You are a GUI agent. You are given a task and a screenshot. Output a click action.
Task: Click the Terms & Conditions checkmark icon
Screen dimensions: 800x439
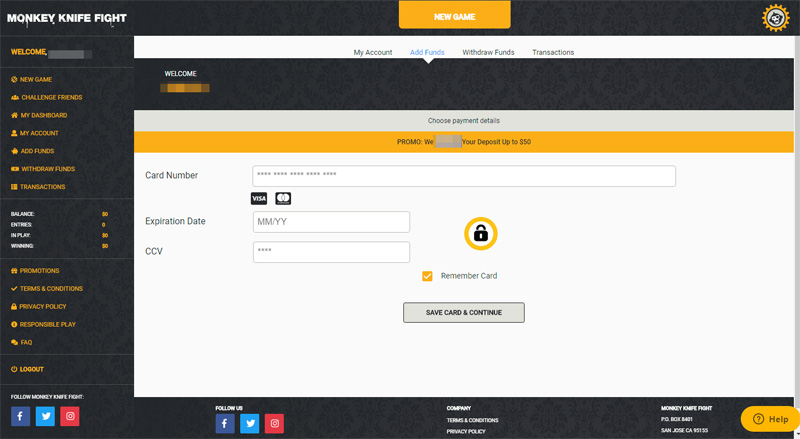pos(14,288)
